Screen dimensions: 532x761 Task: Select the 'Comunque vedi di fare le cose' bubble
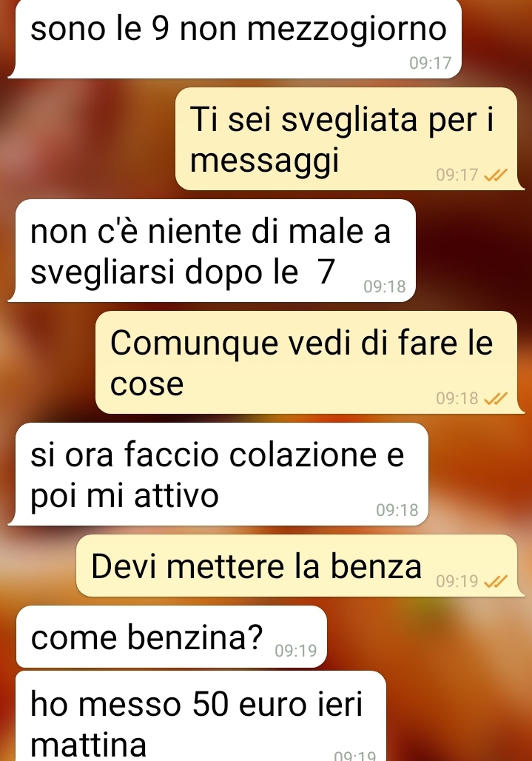tap(309, 363)
